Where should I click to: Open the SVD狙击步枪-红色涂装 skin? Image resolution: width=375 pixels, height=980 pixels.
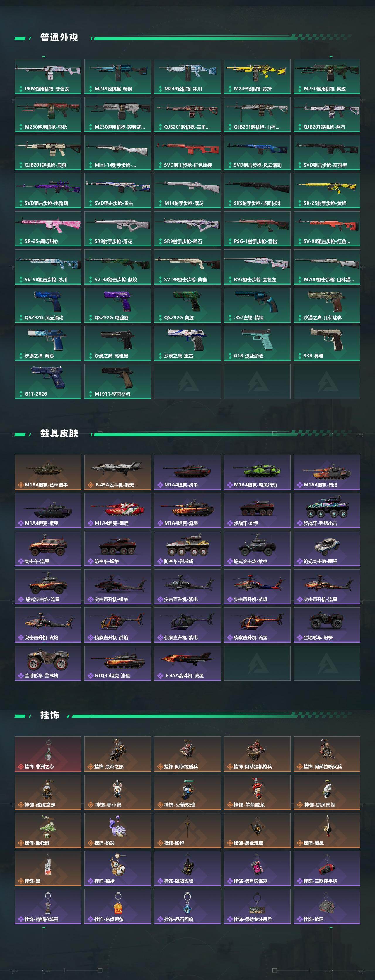187,153
